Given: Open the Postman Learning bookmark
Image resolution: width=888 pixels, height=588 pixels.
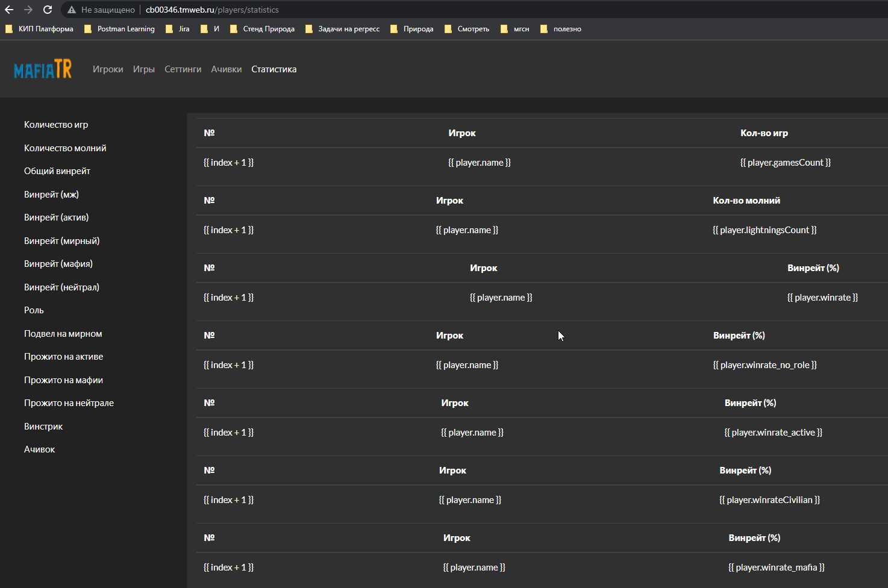Looking at the screenshot, I should (x=119, y=29).
